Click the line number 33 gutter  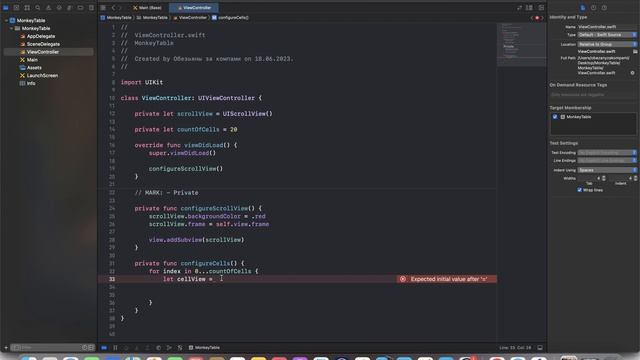click(x=112, y=279)
